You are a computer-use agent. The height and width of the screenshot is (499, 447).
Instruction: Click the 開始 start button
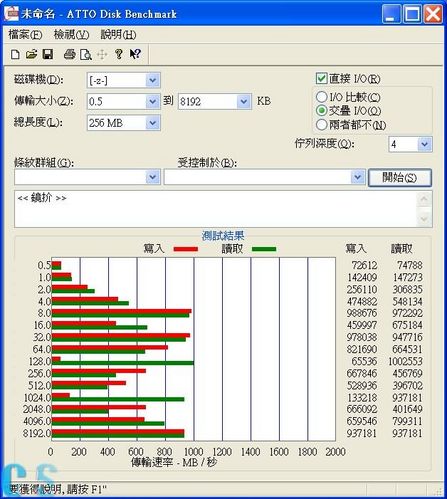pos(400,177)
